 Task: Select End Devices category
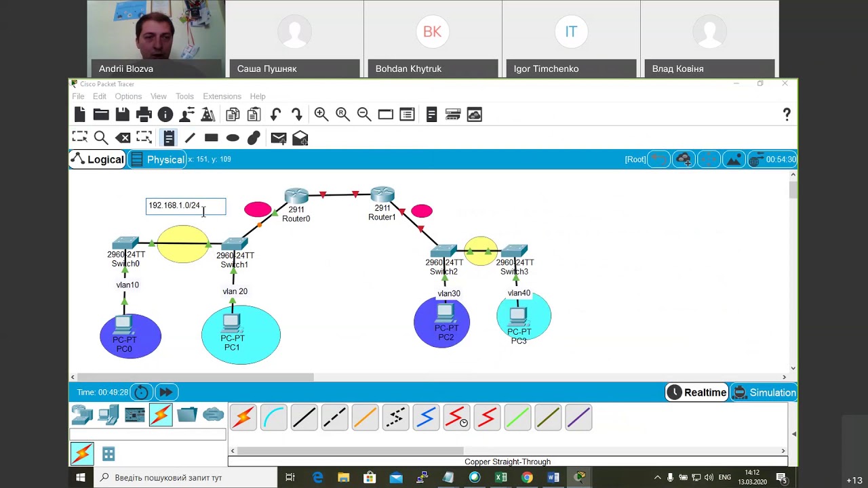coord(108,414)
